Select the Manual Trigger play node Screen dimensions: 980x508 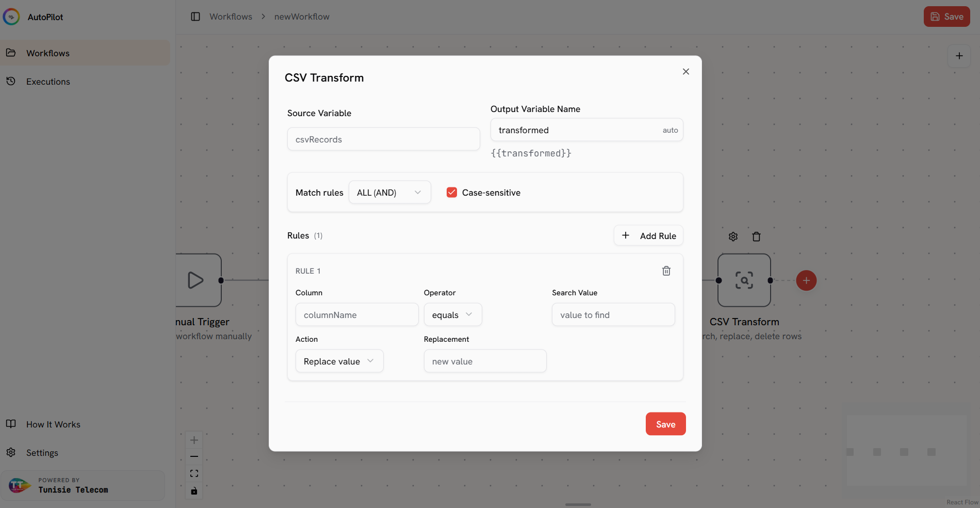(x=199, y=280)
